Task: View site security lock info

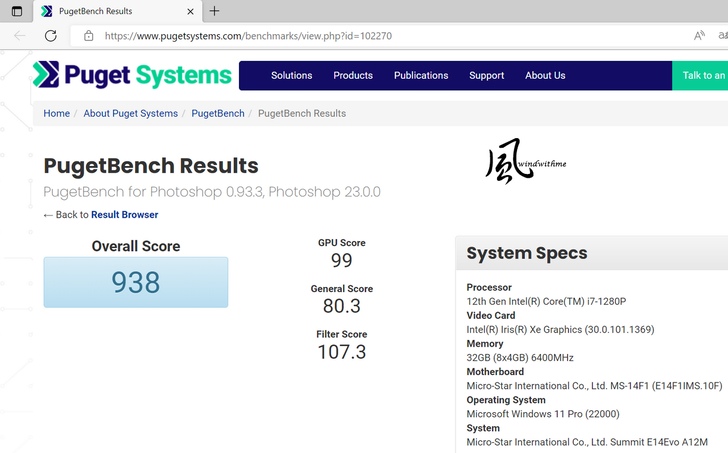Action: (x=89, y=35)
